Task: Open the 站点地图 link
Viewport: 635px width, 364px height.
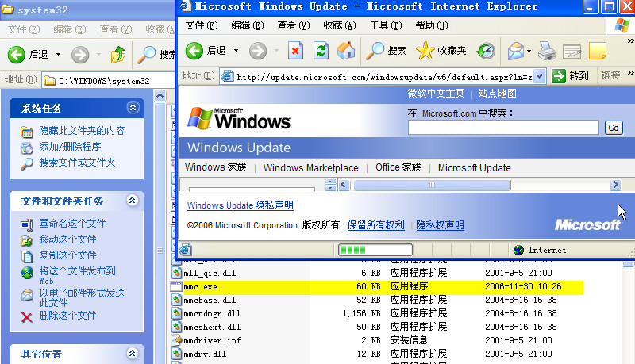Action: (498, 94)
